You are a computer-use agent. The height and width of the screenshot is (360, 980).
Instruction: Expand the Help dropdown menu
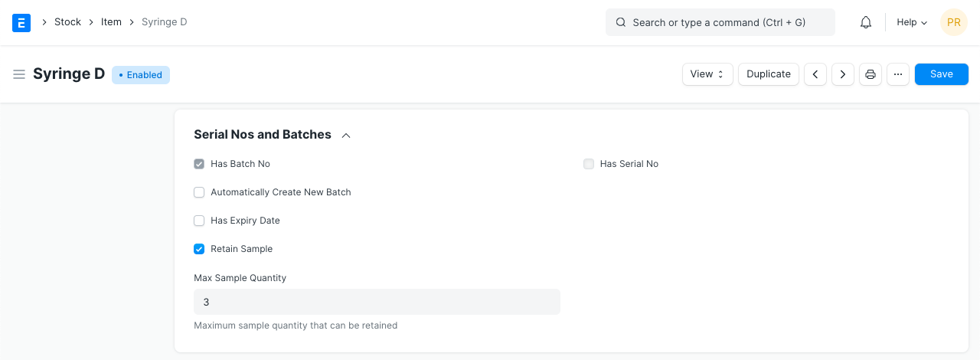pos(912,22)
